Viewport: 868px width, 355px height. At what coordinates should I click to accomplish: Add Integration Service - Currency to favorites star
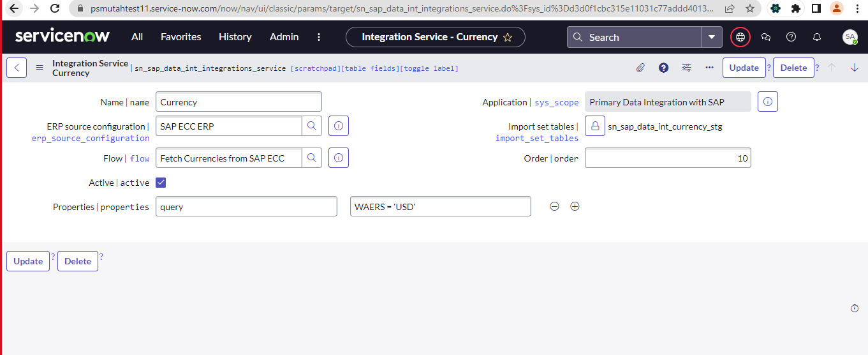point(508,37)
